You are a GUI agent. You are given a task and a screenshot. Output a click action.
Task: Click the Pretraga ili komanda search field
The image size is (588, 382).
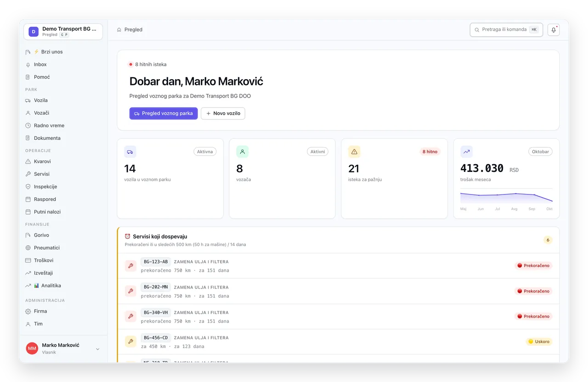pos(506,29)
